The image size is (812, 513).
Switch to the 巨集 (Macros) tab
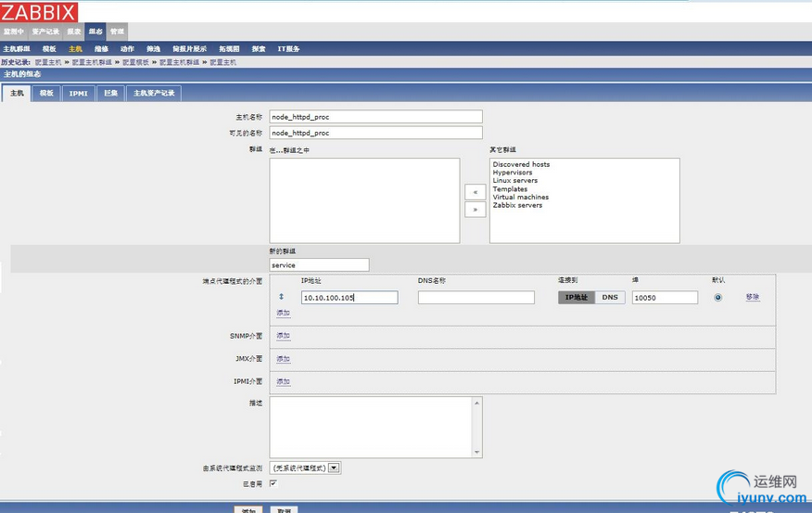(x=111, y=94)
